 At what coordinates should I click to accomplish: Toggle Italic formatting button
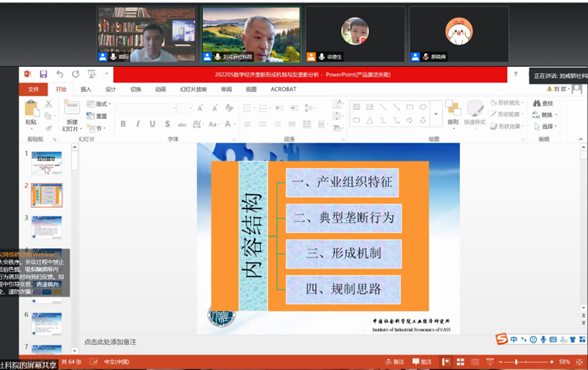[x=138, y=124]
